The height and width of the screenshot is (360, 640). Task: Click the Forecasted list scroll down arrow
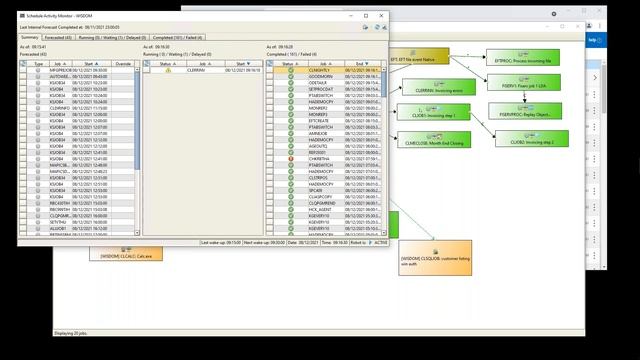[137, 233]
